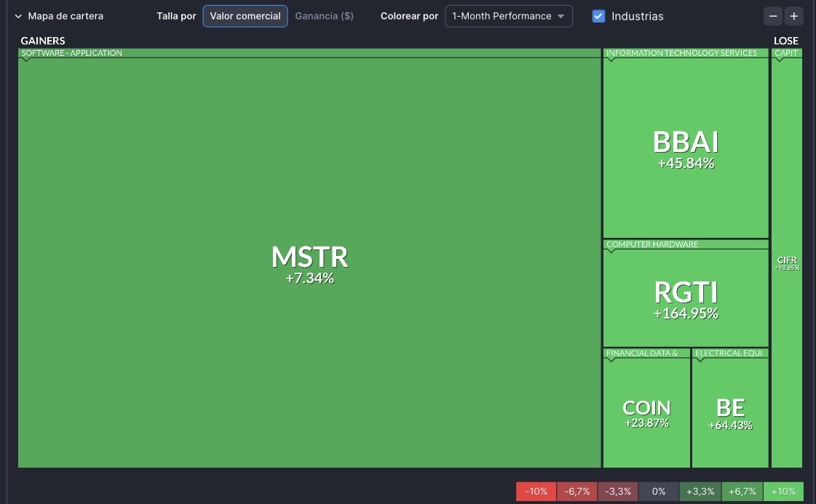This screenshot has width=816, height=504.
Task: Zoom out with the minus button
Action: (773, 16)
